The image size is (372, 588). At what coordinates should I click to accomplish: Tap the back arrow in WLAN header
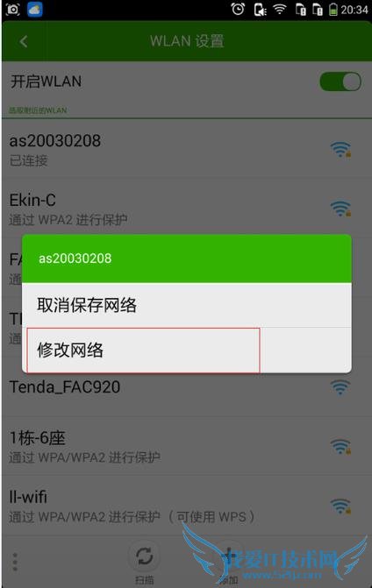coord(24,41)
